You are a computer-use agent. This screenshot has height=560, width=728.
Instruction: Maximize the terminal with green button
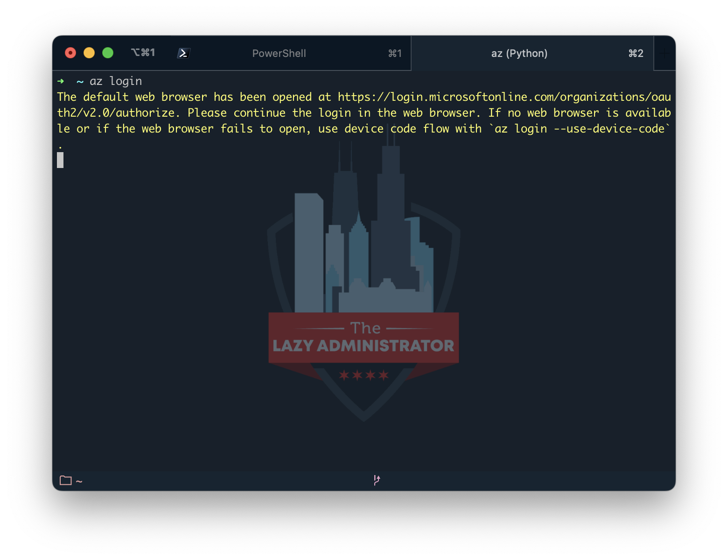pos(108,53)
